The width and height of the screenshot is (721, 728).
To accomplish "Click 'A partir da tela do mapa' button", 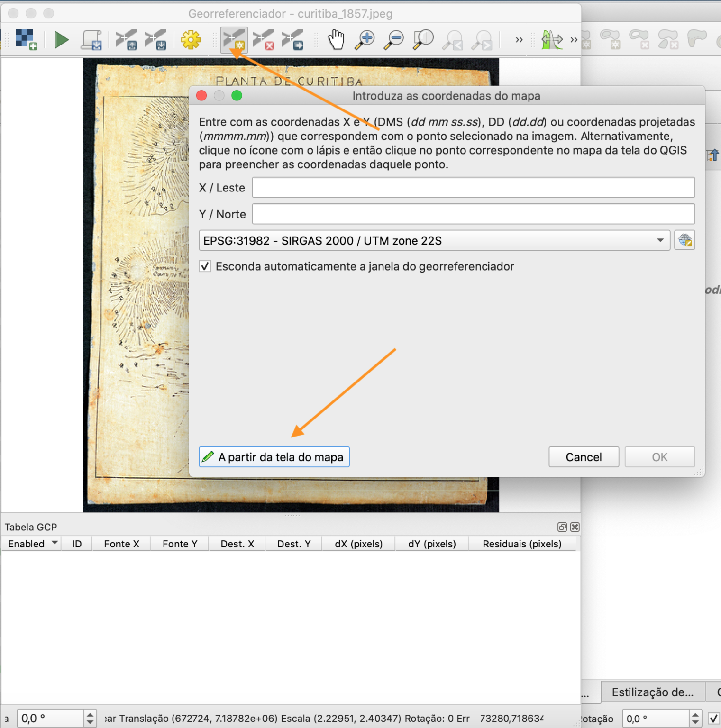I will (x=274, y=457).
